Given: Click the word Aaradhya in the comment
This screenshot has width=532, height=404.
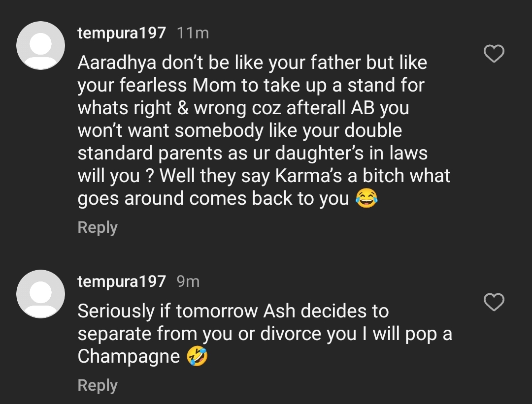Looking at the screenshot, I should coord(116,63).
